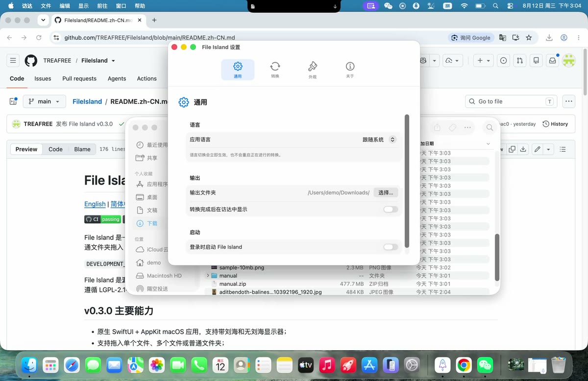Image resolution: width=588 pixels, height=381 pixels.
Task: Switch to the 外观 (Appearance) settings tab
Action: 313,70
